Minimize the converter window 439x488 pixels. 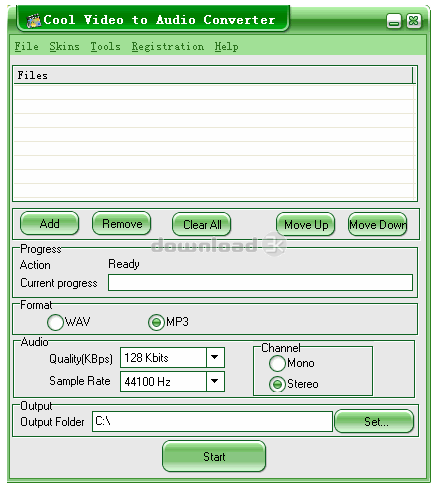[x=393, y=21]
